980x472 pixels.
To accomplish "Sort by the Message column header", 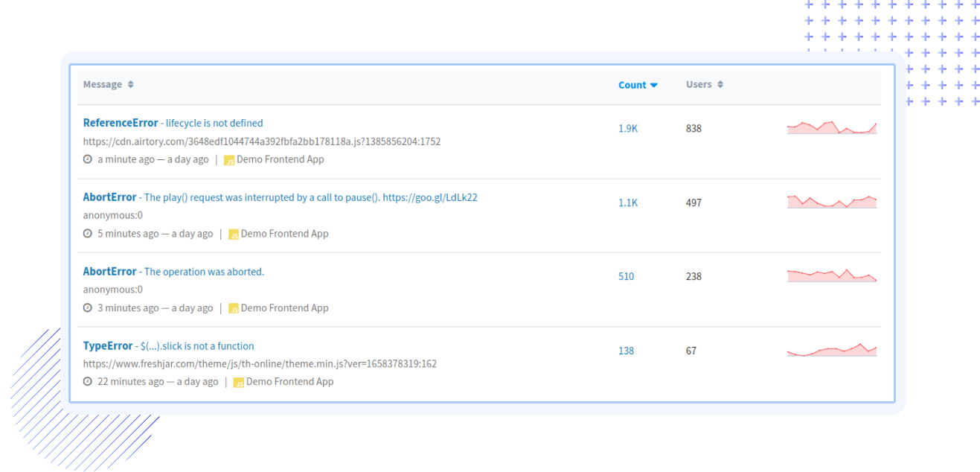I will click(108, 85).
